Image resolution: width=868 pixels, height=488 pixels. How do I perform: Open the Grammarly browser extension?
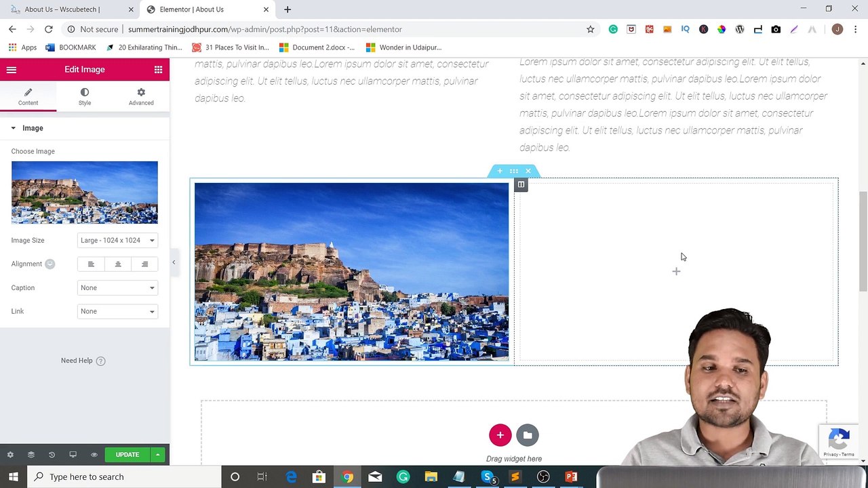point(613,29)
